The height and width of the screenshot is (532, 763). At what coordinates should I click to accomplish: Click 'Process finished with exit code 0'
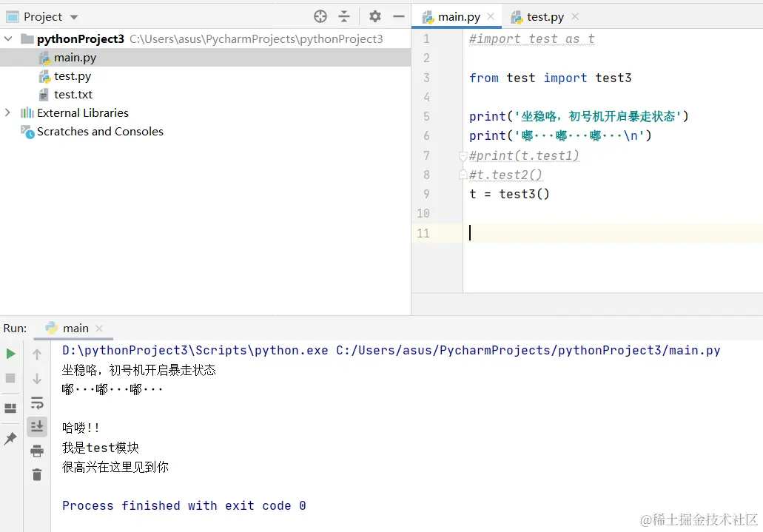184,505
